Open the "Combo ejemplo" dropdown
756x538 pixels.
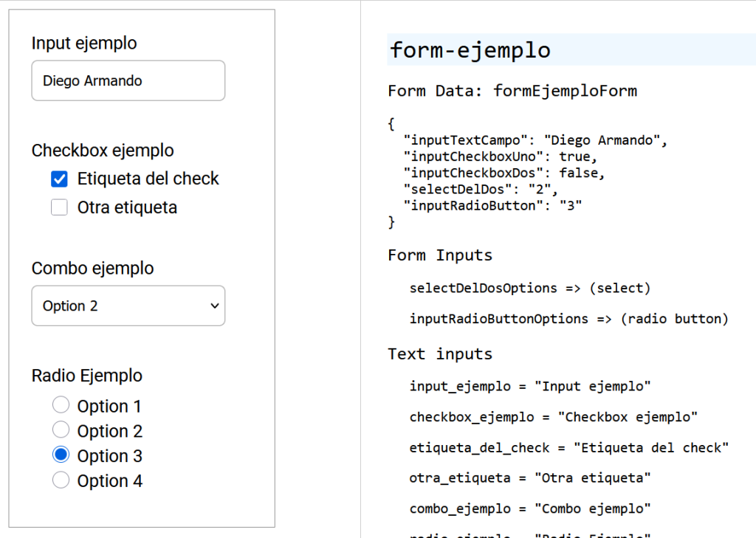(128, 306)
